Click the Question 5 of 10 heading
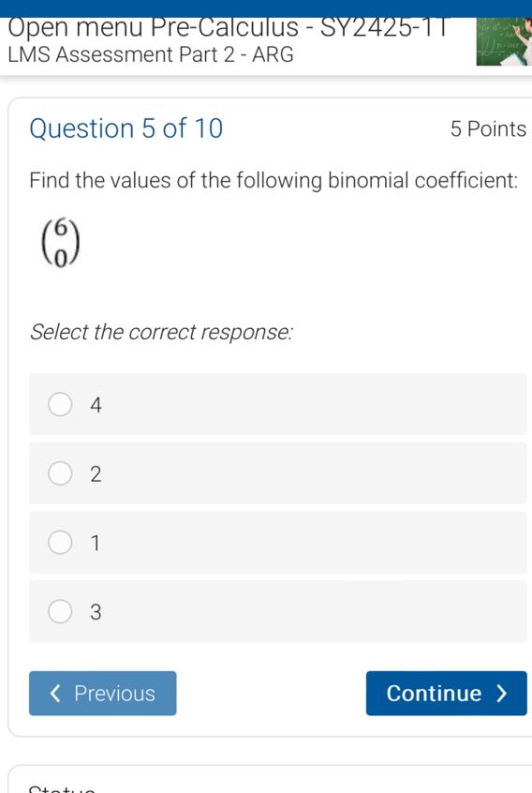This screenshot has height=793, width=532. 126,128
